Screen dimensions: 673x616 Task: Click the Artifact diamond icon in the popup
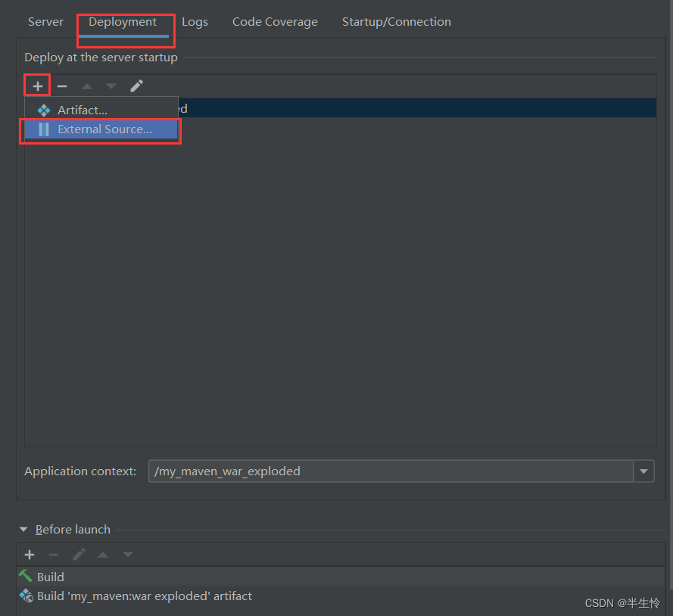click(x=44, y=110)
